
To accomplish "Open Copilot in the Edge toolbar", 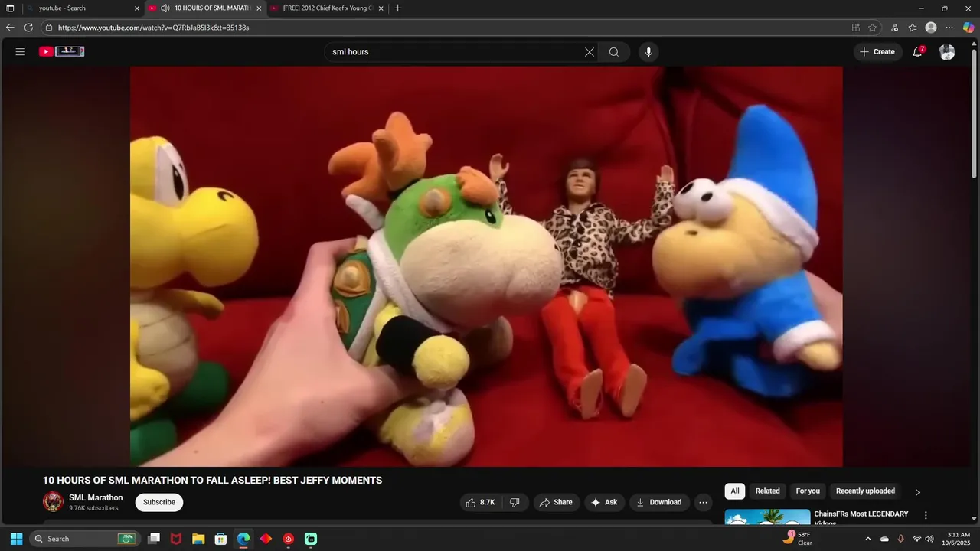I will [968, 28].
